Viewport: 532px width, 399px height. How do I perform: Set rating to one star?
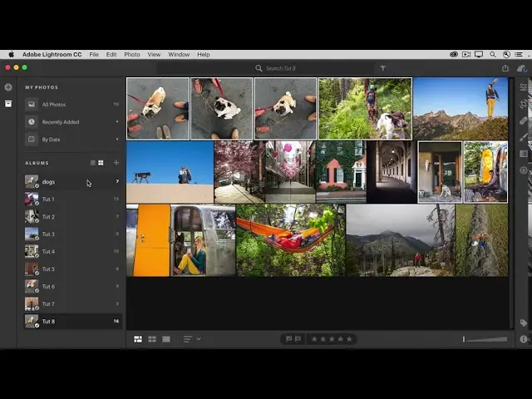[314, 339]
